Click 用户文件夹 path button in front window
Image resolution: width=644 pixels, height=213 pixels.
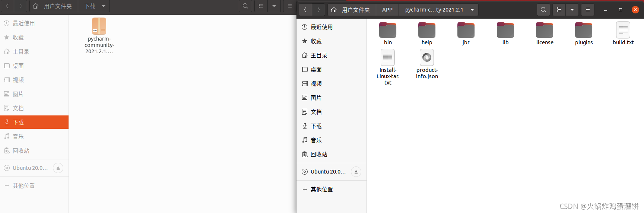352,10
